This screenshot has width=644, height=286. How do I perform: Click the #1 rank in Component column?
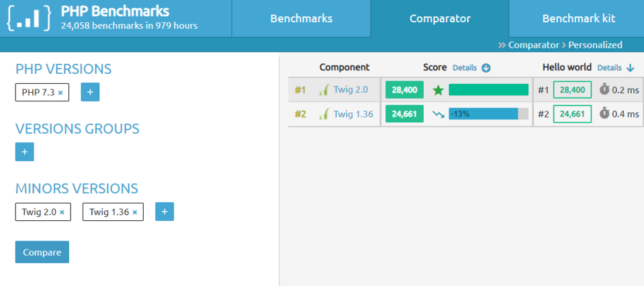(300, 90)
